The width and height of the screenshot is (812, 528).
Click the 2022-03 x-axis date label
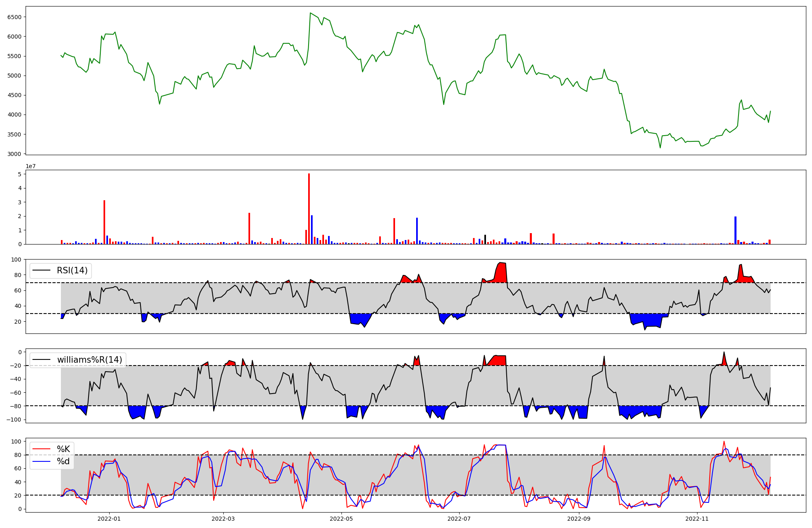(223, 519)
